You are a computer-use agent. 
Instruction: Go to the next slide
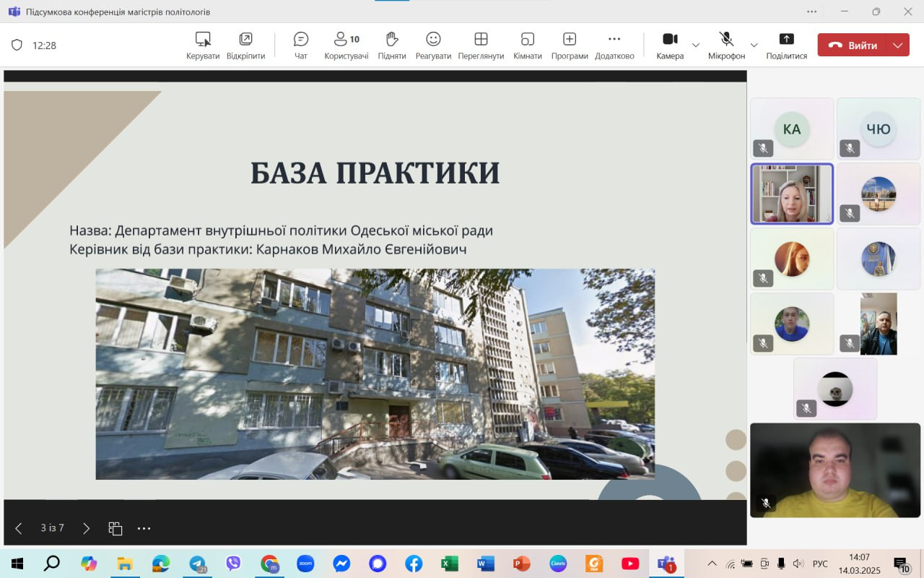[86, 528]
